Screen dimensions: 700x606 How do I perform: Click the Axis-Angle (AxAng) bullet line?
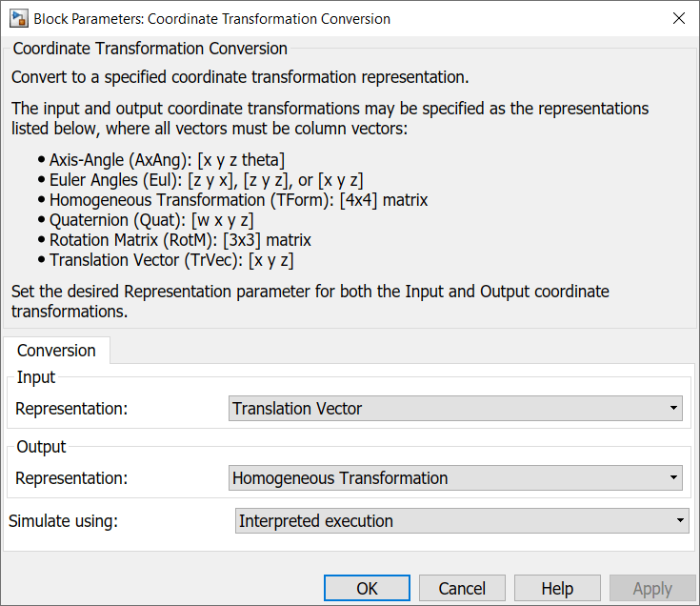[167, 160]
